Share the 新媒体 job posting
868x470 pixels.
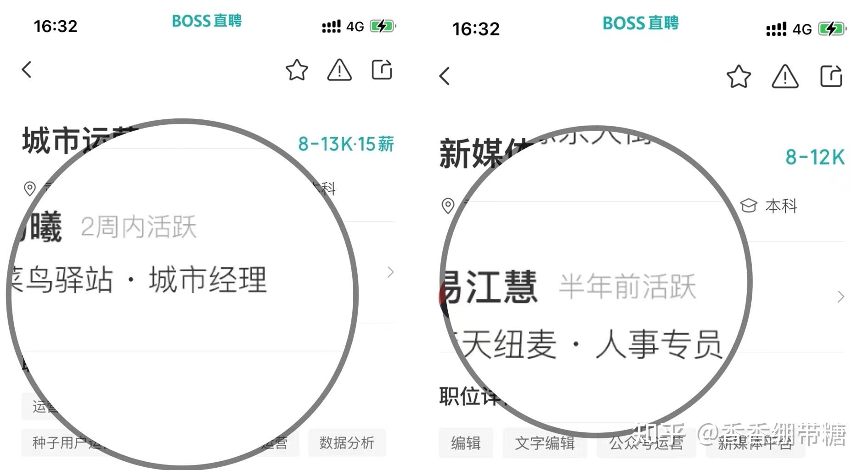[831, 76]
